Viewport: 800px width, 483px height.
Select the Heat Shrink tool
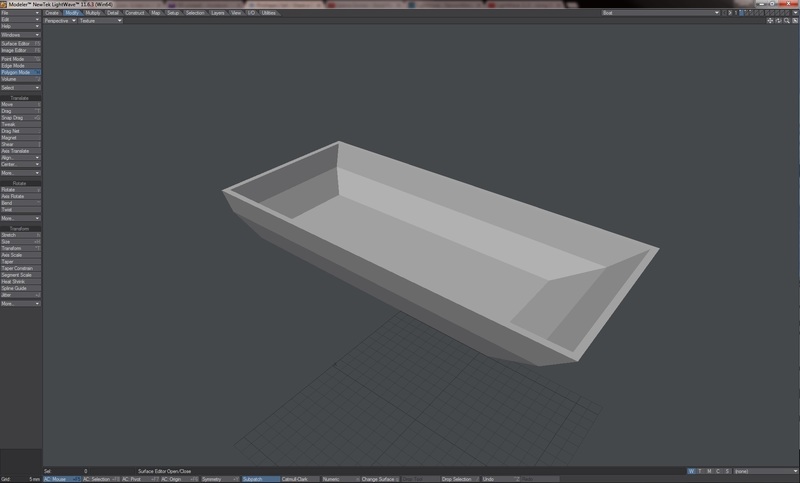[20, 281]
